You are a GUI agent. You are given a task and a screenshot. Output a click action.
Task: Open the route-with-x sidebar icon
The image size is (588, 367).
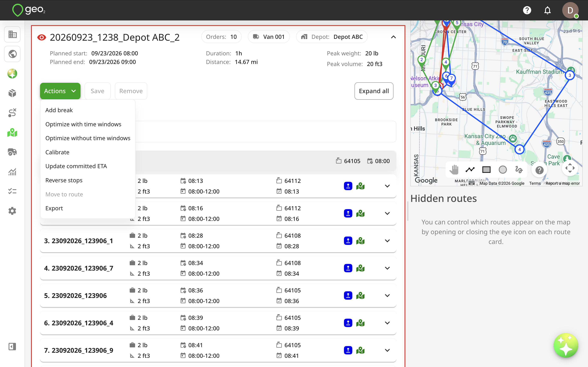12,113
